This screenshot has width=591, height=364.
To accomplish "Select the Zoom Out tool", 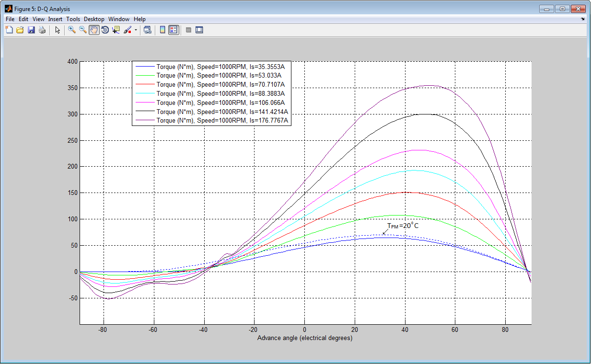I will click(82, 30).
